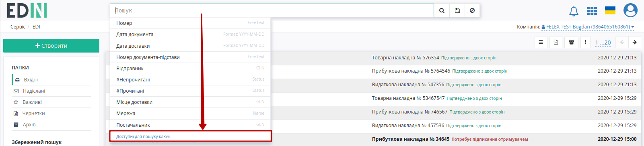
Task: Open the three-dots more options menu
Action: [585, 42]
